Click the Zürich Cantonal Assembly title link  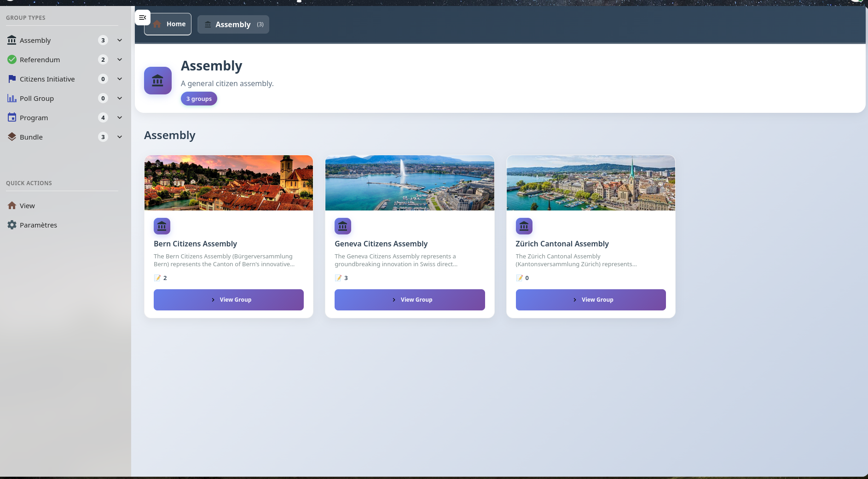tap(562, 244)
